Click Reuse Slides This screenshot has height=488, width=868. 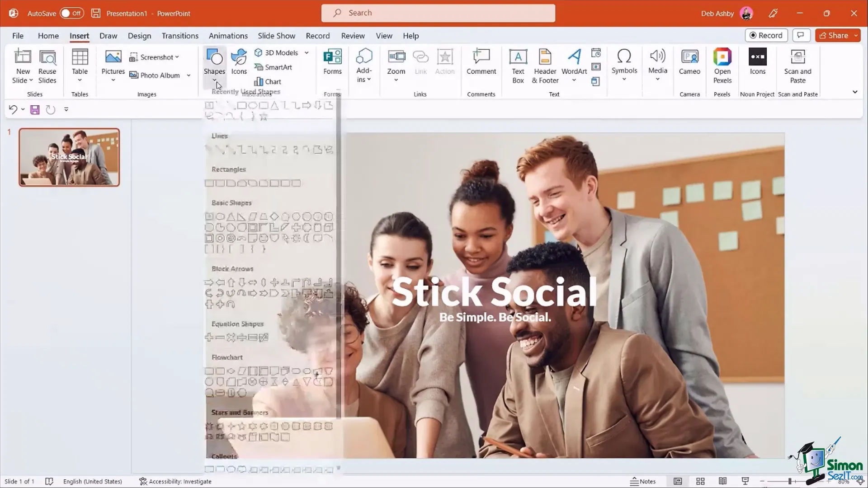pos(47,66)
